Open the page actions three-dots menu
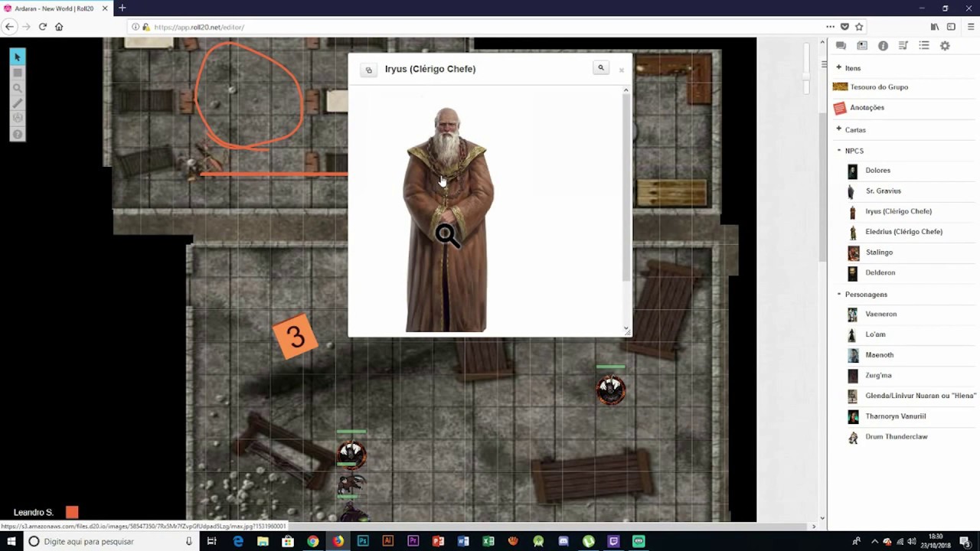980x551 pixels. [830, 27]
